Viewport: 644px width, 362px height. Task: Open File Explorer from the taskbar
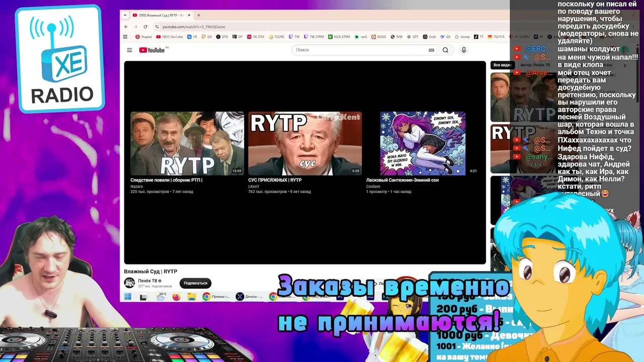click(x=191, y=297)
